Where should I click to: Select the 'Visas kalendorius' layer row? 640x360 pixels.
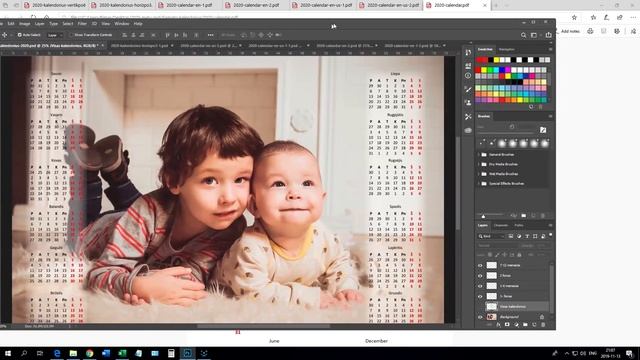point(512,307)
